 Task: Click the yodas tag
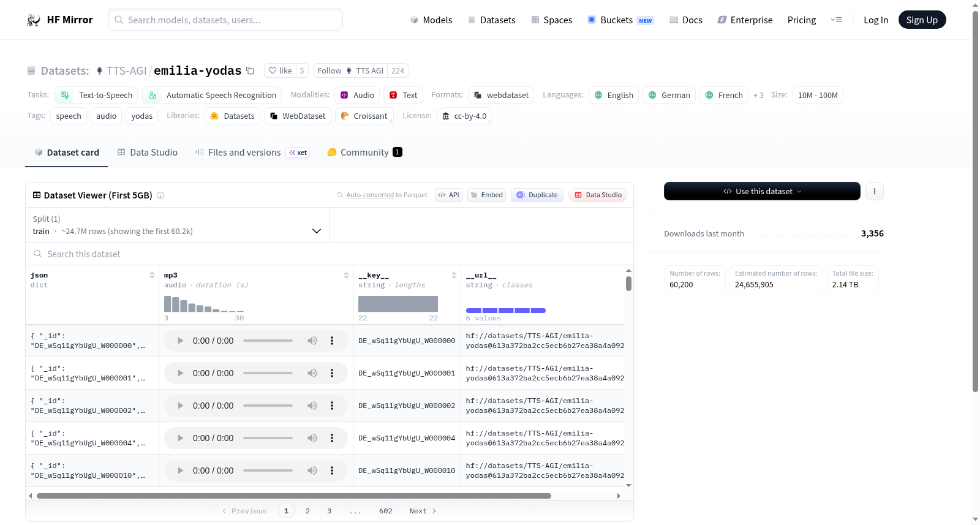pos(142,116)
